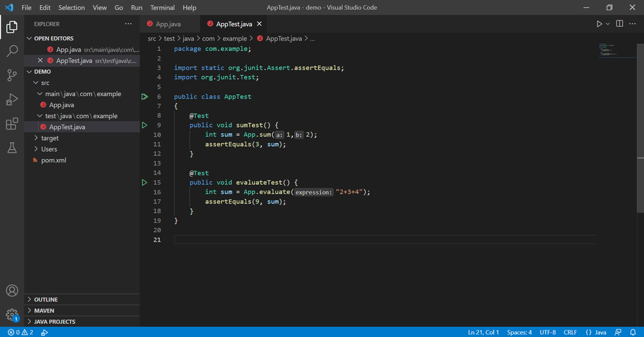
Task: Run the evaluateTest gutter play icon
Action: 144,182
